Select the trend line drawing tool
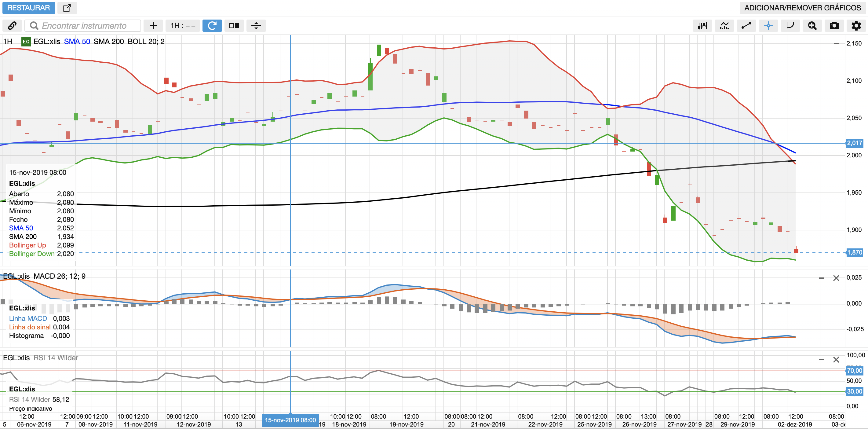This screenshot has height=429, width=868. [x=746, y=26]
